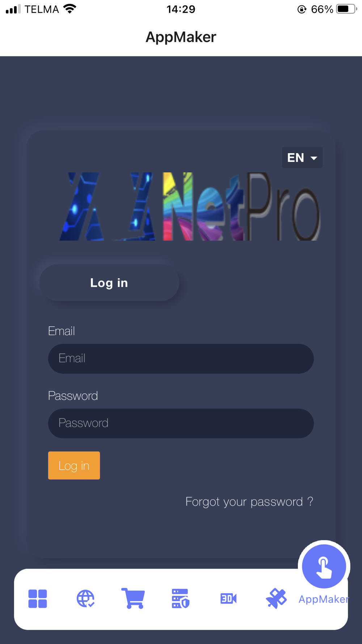This screenshot has height=644, width=362.
Task: Click the dropdown arrow beside EN
Action: 314,158
